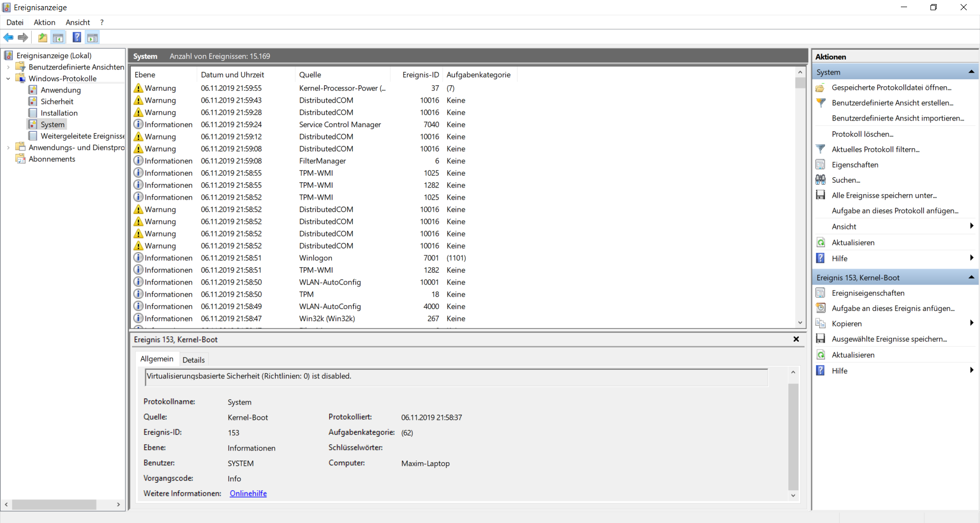Viewport: 980px width, 523px height.
Task: Open the Ansicht menu in menu bar
Action: click(78, 22)
